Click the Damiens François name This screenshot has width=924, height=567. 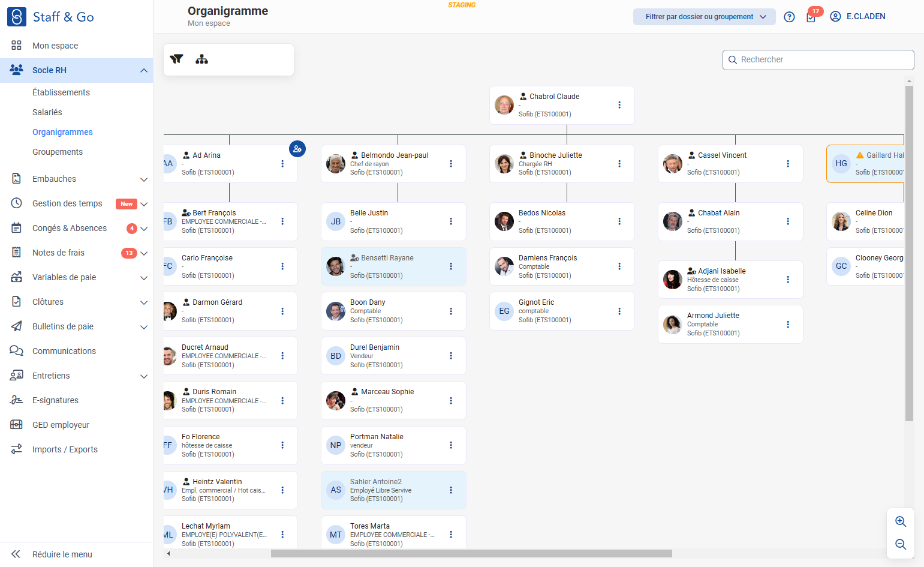pyautogui.click(x=548, y=258)
